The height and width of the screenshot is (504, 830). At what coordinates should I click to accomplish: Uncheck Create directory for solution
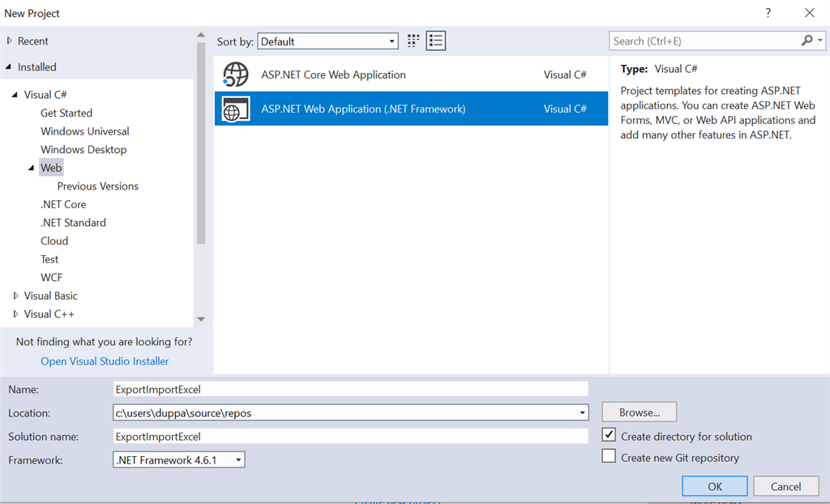pos(609,435)
